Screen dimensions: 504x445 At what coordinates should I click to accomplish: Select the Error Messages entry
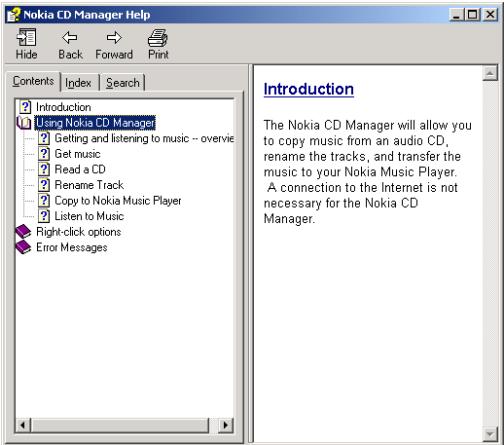(72, 247)
